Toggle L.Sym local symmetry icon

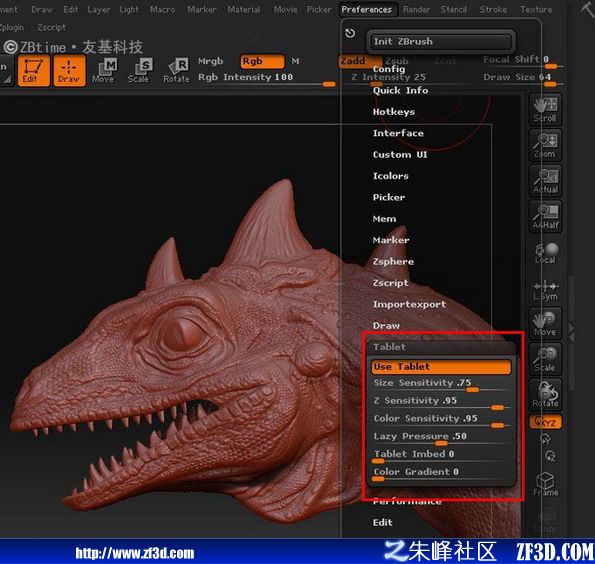coord(545,290)
